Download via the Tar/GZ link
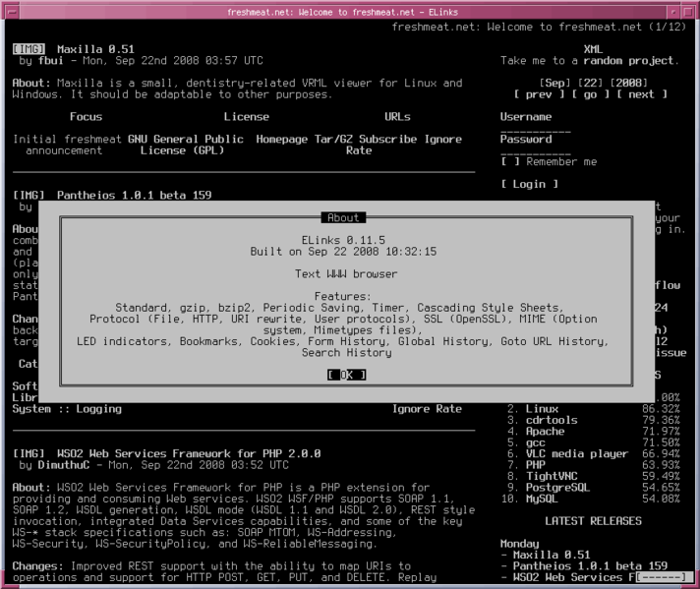Image resolution: width=700 pixels, height=589 pixels. coord(333,139)
